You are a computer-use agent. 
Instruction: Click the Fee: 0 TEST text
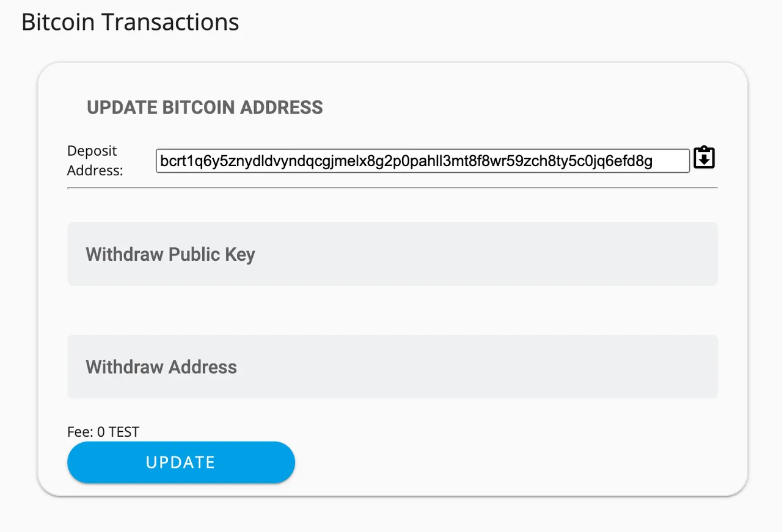point(103,432)
